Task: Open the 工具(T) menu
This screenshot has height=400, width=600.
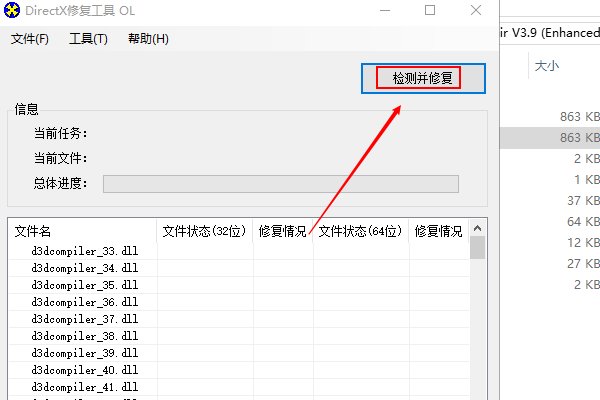Action: (88, 39)
